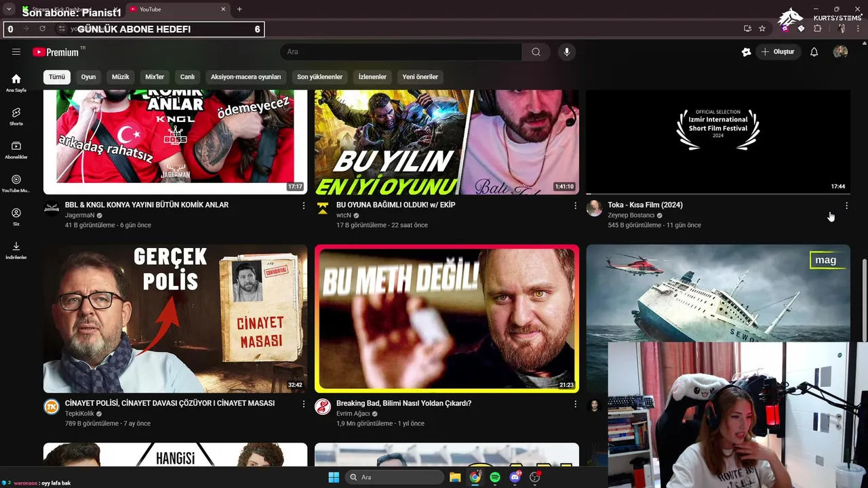Select the Canlı filter chip
Image resolution: width=868 pixels, height=488 pixels.
point(187,77)
